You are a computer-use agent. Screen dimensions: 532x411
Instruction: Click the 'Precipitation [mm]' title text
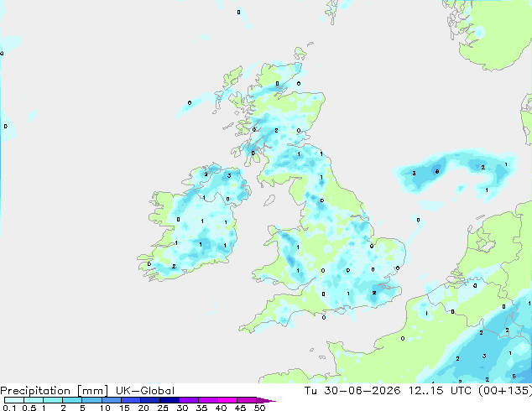tap(55, 391)
